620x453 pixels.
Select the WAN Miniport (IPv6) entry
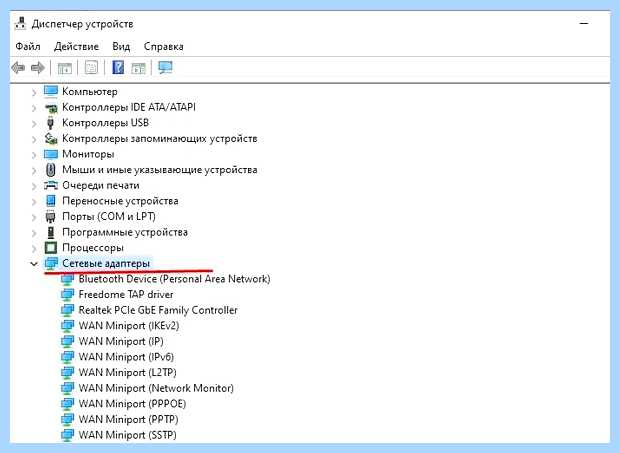[x=126, y=357]
